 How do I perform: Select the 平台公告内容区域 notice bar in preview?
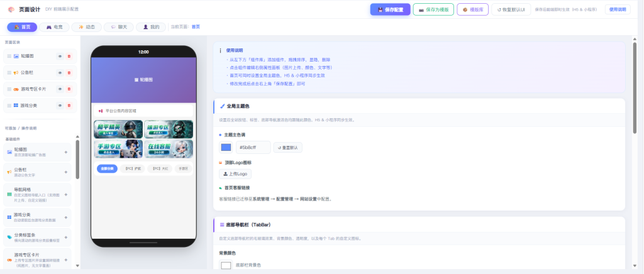click(143, 111)
